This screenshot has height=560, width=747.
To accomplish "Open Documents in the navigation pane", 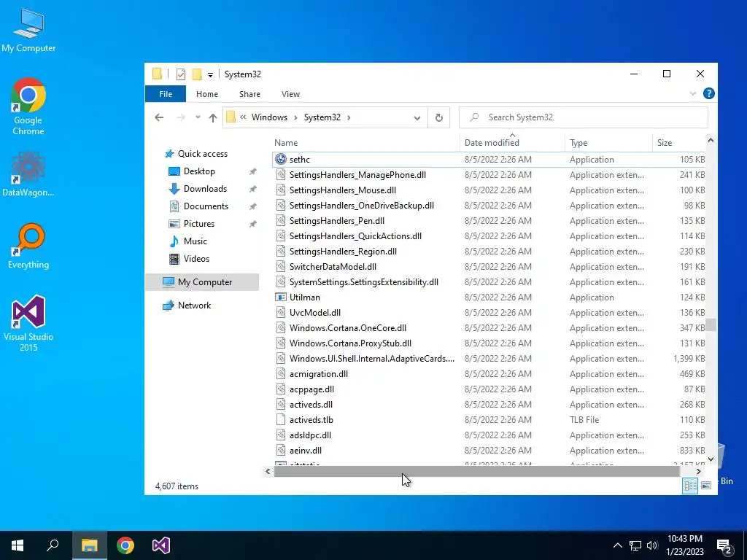I will click(206, 206).
